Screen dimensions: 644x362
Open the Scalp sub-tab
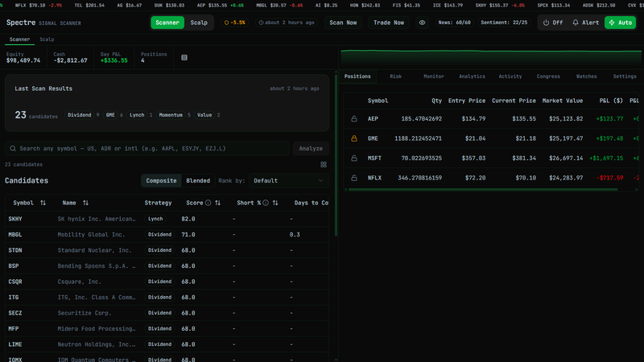47,39
